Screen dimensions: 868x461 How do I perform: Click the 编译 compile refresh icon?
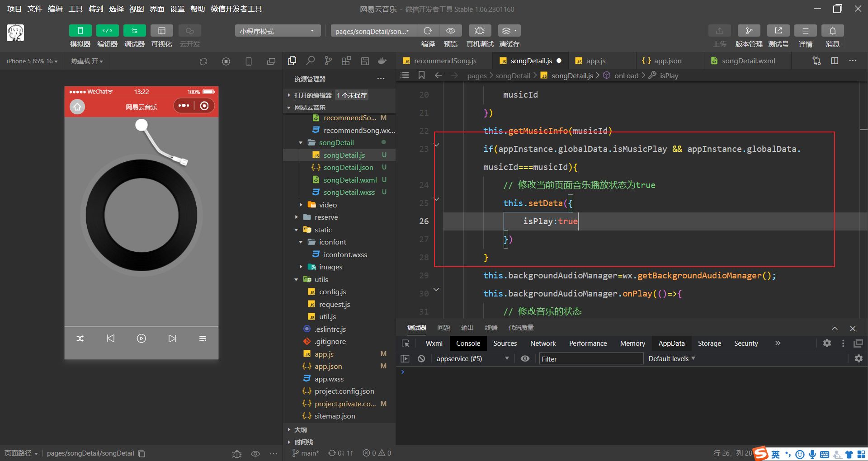pyautogui.click(x=428, y=31)
